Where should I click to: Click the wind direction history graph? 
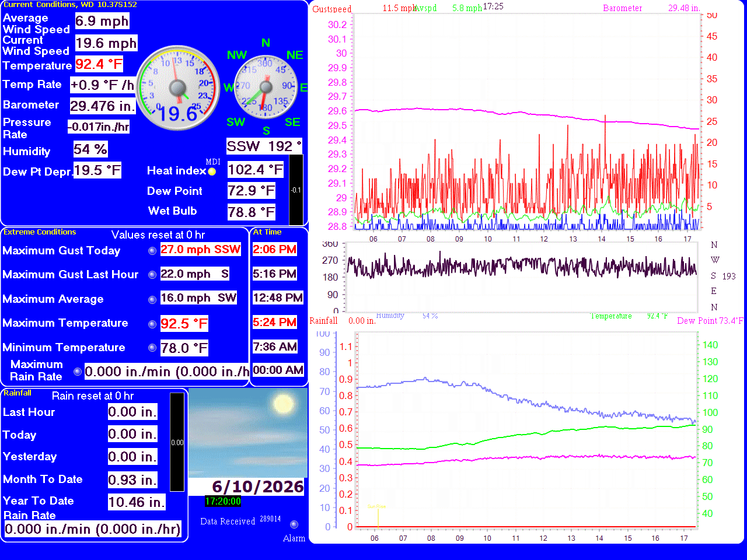pos(522,278)
